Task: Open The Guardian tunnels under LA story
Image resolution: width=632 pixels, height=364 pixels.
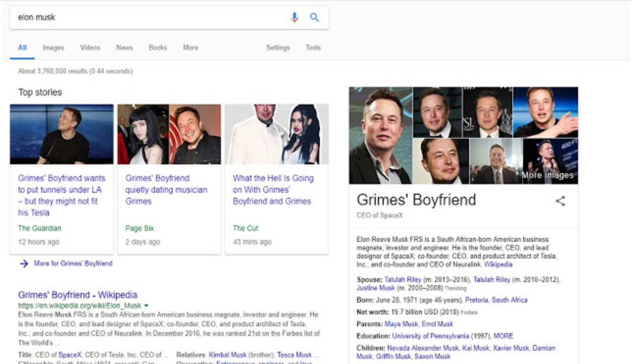Action: (x=61, y=195)
